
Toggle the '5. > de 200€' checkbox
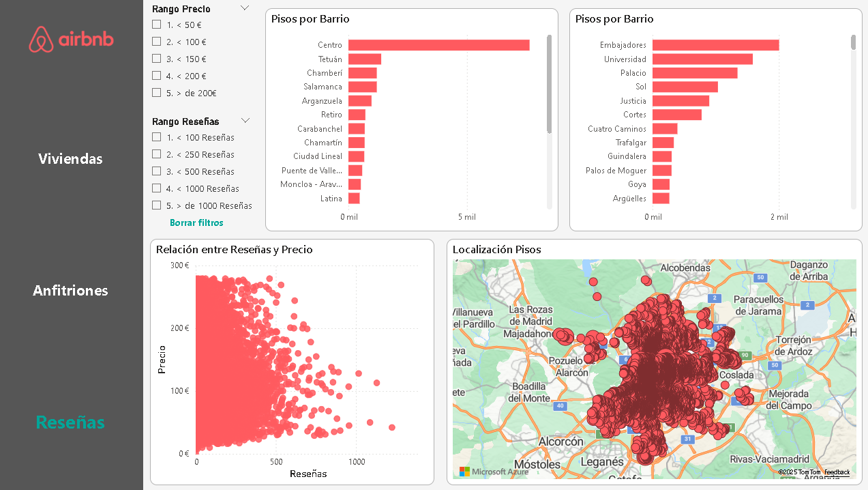tap(157, 93)
